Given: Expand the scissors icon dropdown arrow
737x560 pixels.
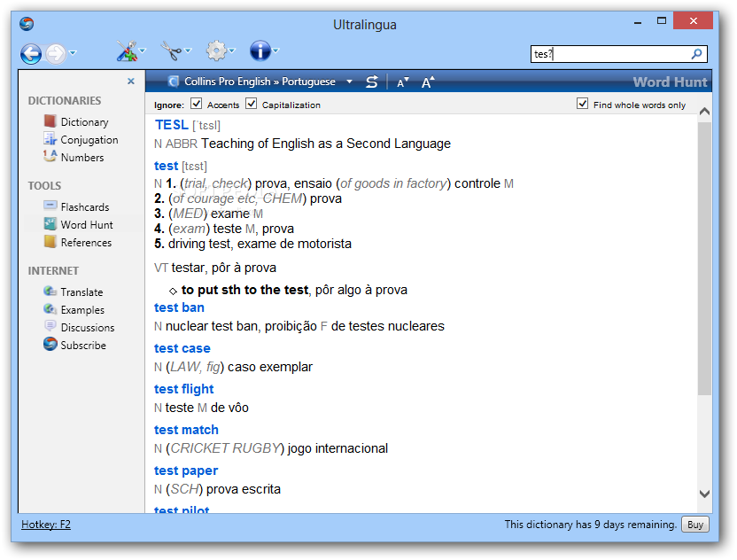Looking at the screenshot, I should click(188, 51).
